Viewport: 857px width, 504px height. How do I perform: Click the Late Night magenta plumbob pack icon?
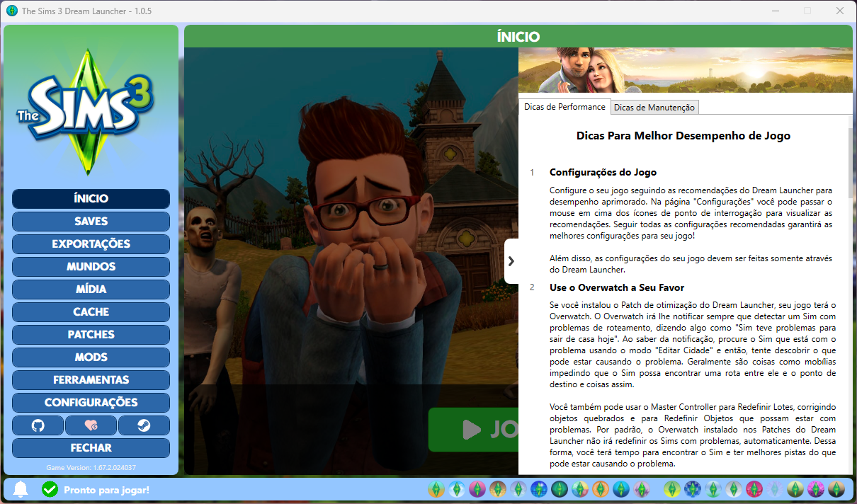tap(477, 489)
